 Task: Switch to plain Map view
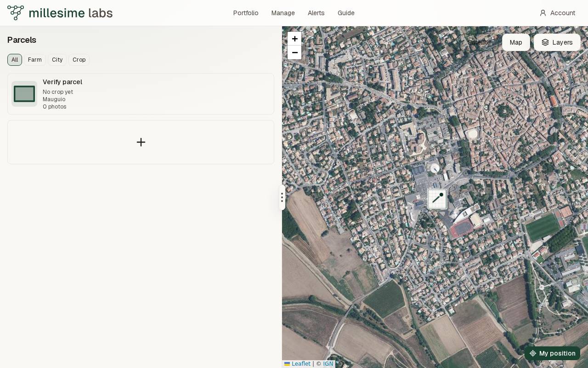coord(516,42)
